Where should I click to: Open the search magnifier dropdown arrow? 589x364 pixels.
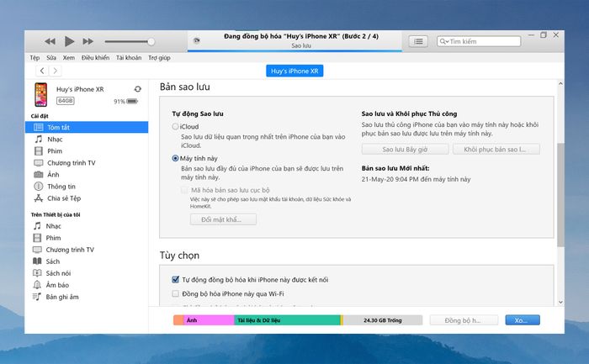pyautogui.click(x=444, y=41)
